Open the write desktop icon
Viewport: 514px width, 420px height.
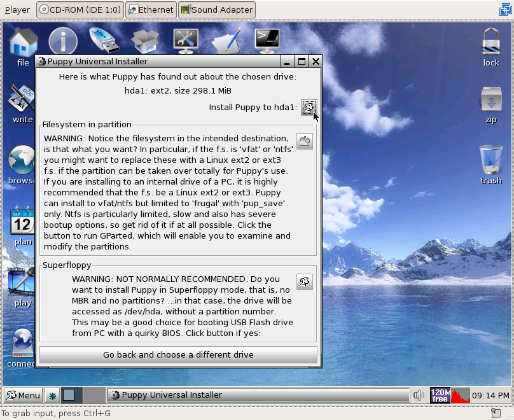[x=22, y=104]
